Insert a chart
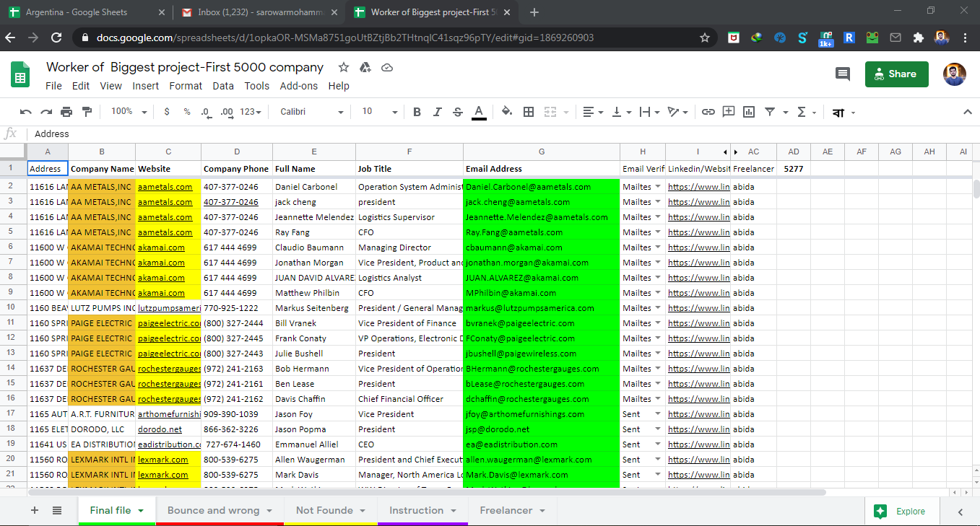This screenshot has height=526, width=980. [x=747, y=112]
